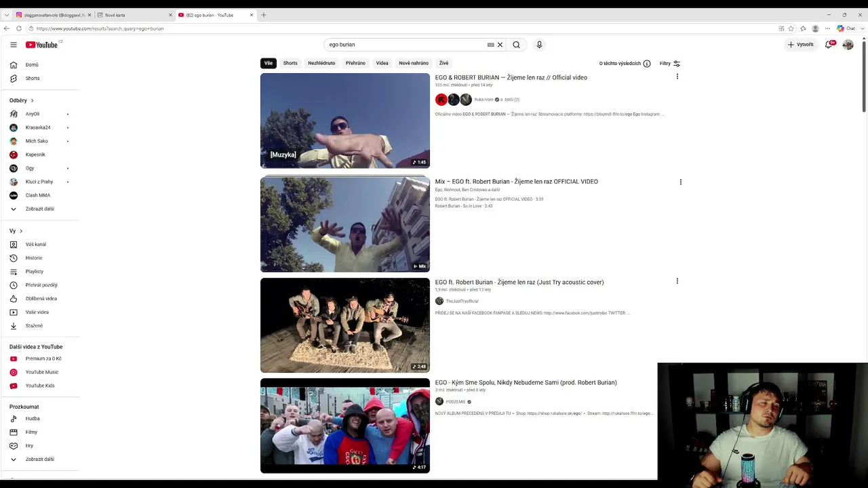Select the Vše filter chip

[269, 63]
